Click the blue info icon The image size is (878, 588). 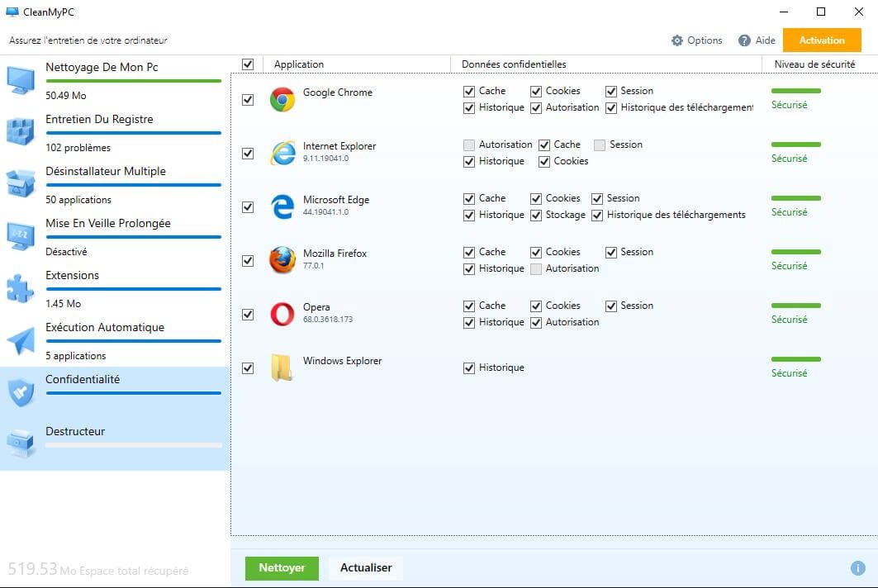click(858, 568)
